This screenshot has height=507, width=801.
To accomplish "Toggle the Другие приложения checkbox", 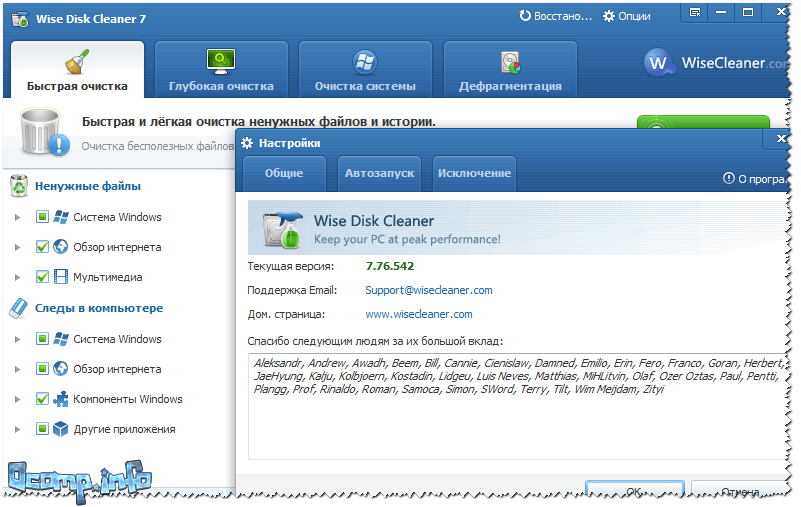I will [x=42, y=429].
